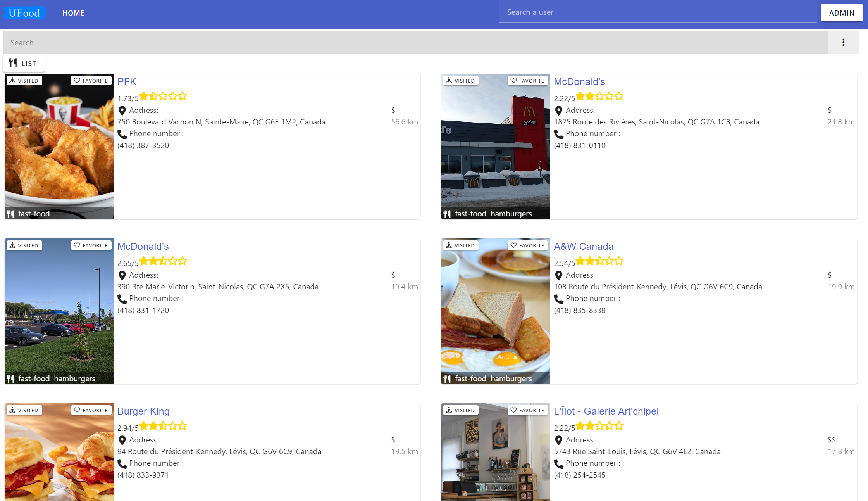Open the Burger King restaurant page
The width and height of the screenshot is (868, 501).
tap(143, 411)
